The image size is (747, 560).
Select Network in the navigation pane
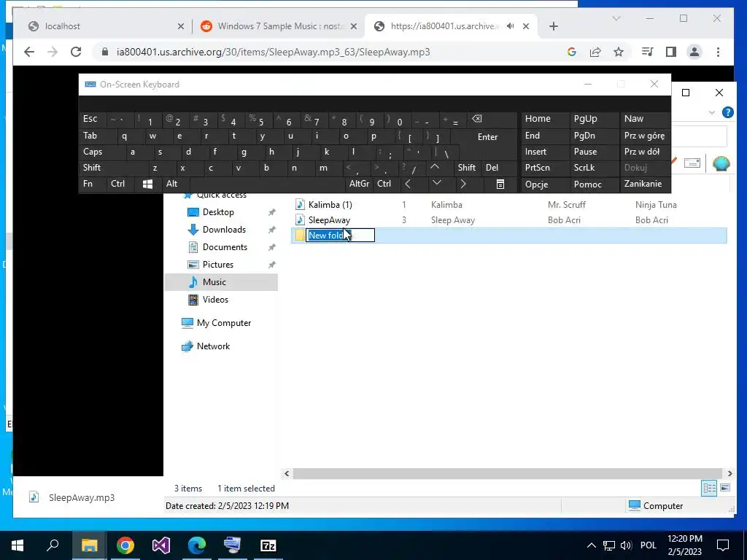[213, 346]
